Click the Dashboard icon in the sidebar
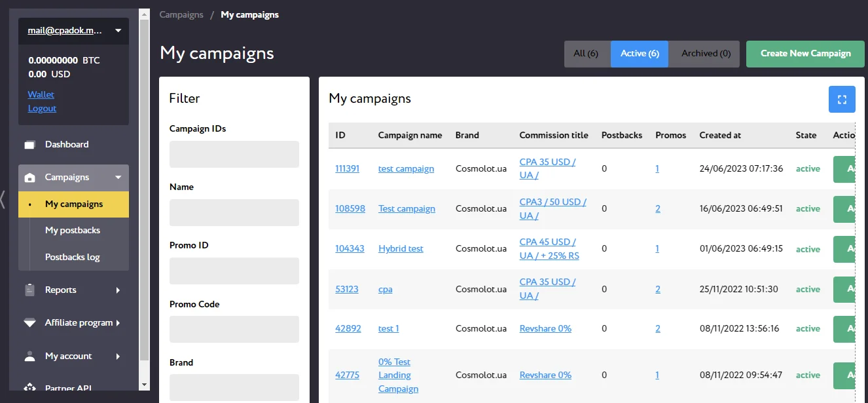Screen dimensions: 868x403 click(29, 145)
